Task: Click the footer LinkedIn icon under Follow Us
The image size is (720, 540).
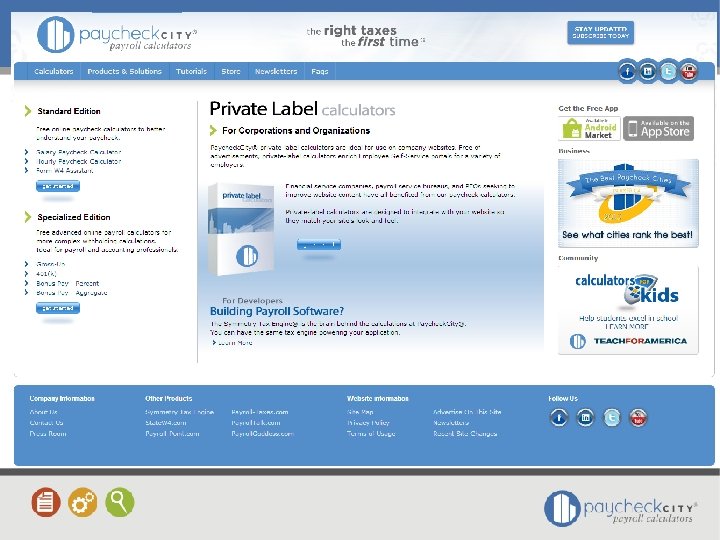Action: (x=585, y=418)
